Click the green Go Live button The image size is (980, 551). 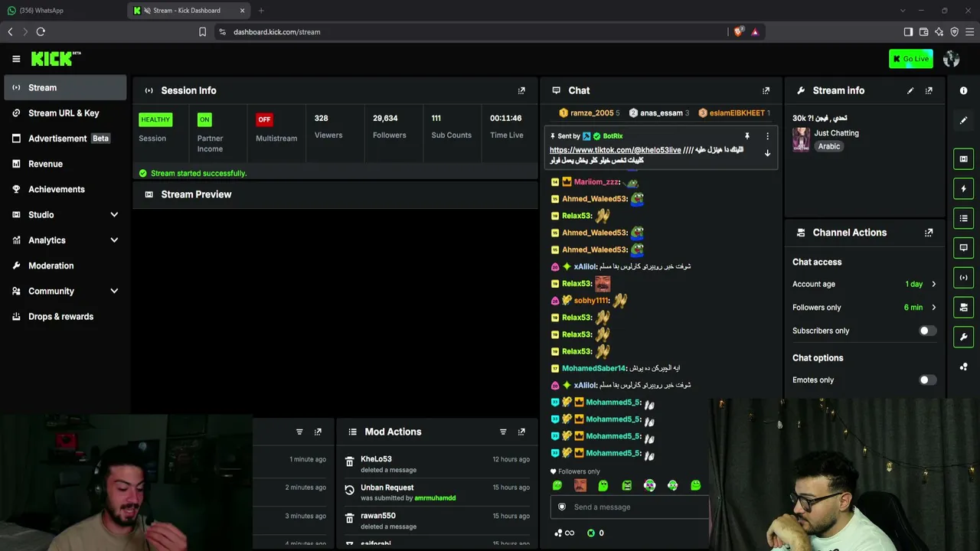(911, 59)
